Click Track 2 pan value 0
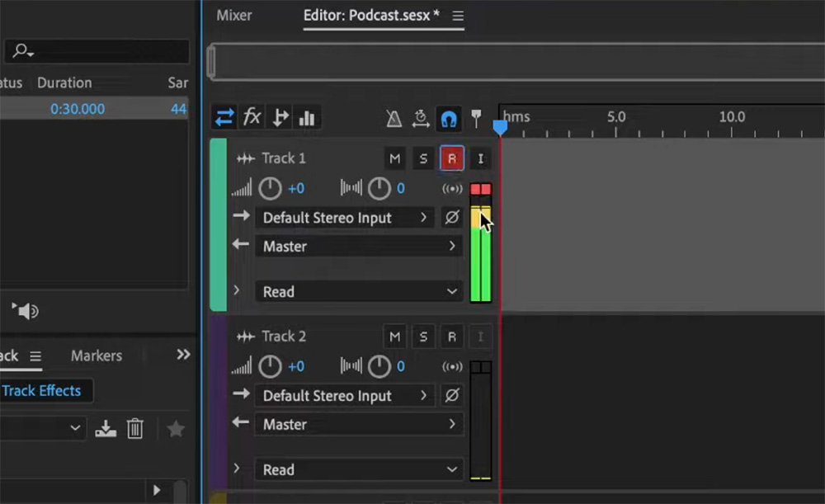Image resolution: width=825 pixels, height=504 pixels. pyautogui.click(x=401, y=367)
